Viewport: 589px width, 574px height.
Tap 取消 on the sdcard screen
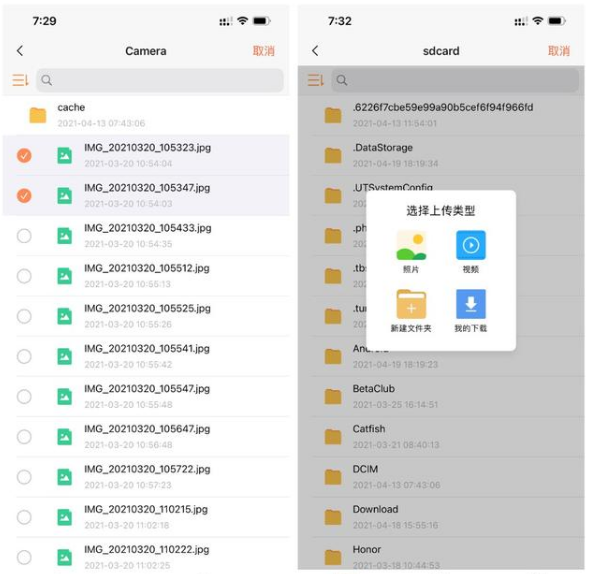pyautogui.click(x=559, y=51)
